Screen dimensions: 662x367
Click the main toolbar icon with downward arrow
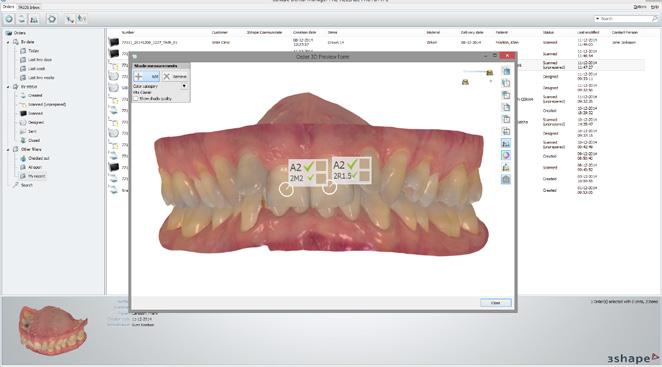[69, 19]
